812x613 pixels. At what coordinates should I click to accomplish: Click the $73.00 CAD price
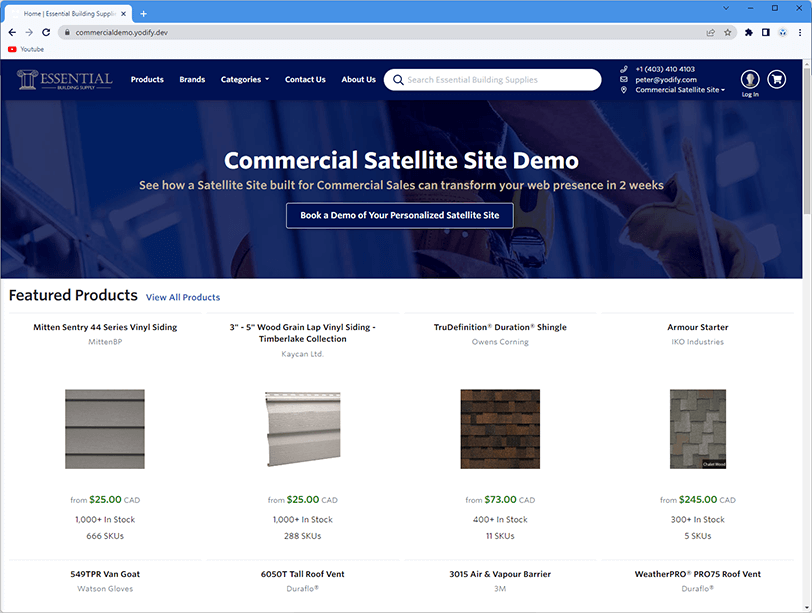pos(500,500)
